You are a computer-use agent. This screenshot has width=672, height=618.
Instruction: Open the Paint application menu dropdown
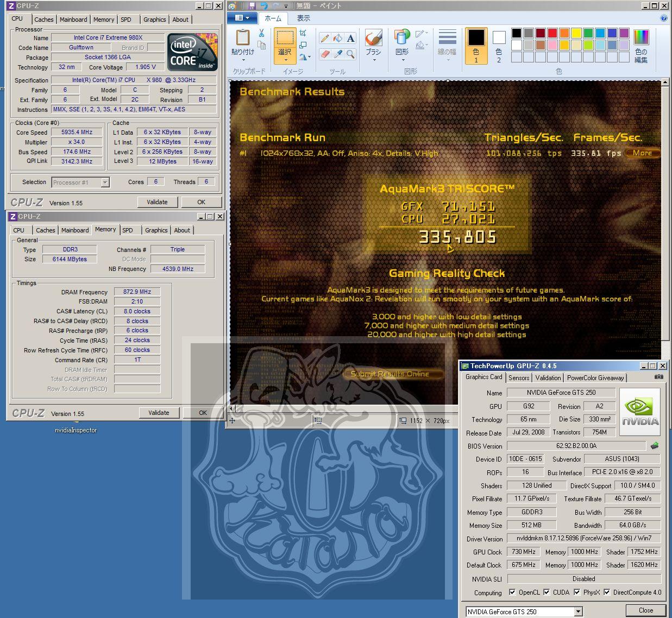pyautogui.click(x=242, y=18)
